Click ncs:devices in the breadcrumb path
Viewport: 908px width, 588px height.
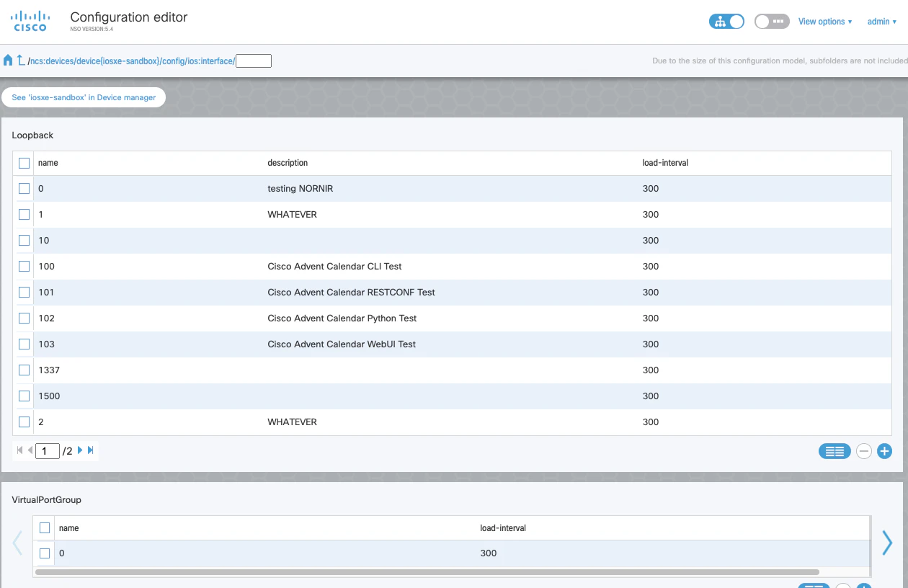53,61
